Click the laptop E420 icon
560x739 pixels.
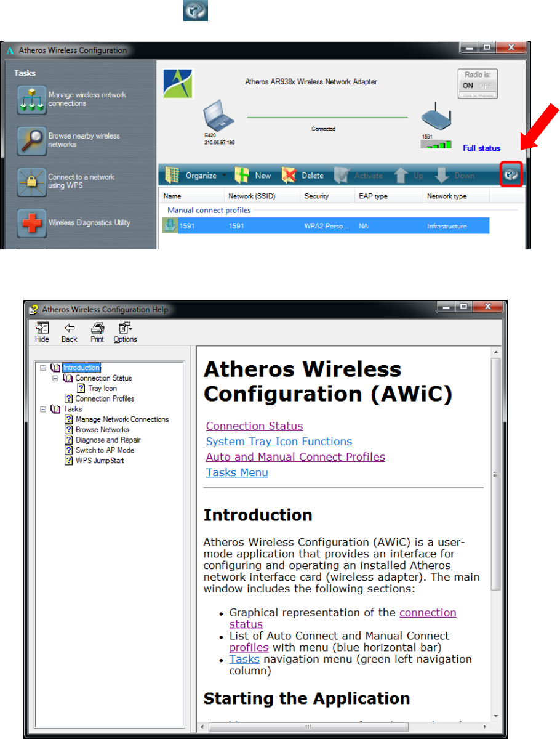click(x=219, y=117)
